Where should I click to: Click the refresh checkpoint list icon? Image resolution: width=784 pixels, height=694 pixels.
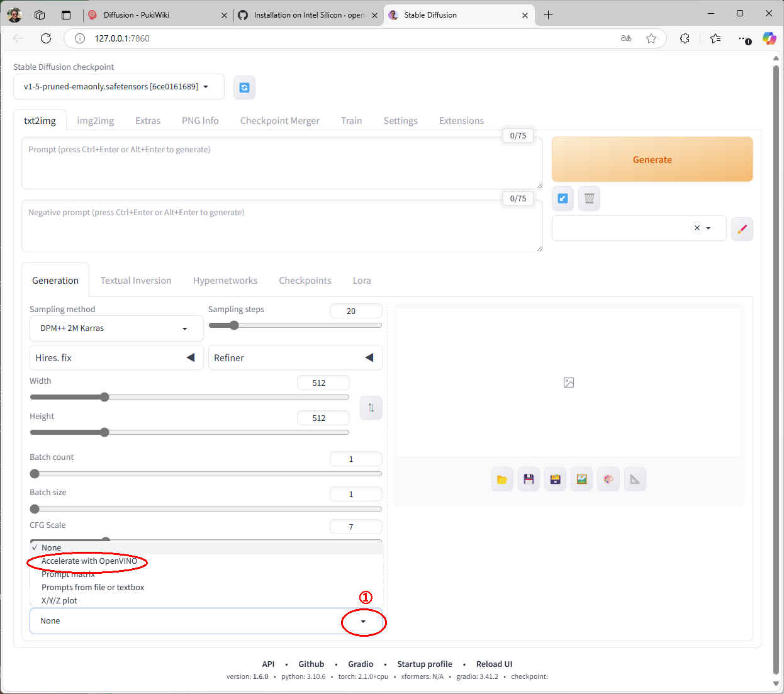click(x=244, y=87)
